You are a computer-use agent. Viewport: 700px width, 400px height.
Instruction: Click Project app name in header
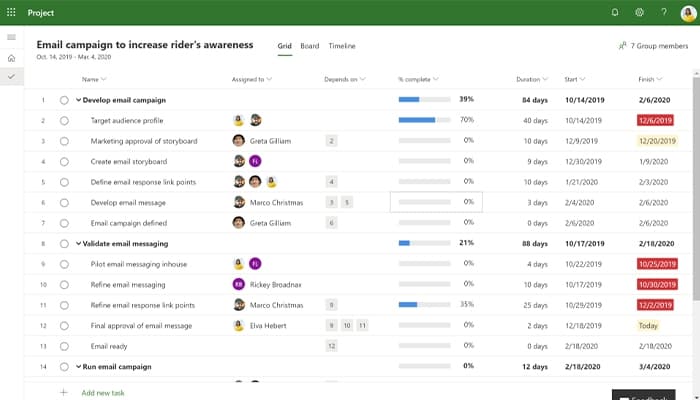coord(41,13)
